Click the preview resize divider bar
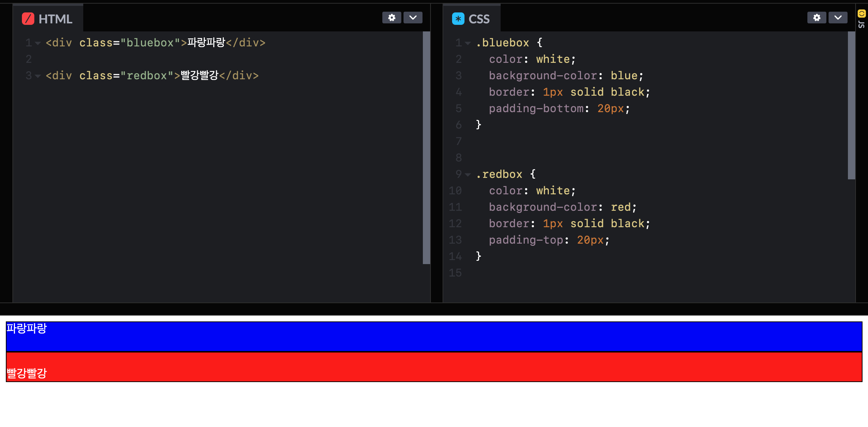 434,309
